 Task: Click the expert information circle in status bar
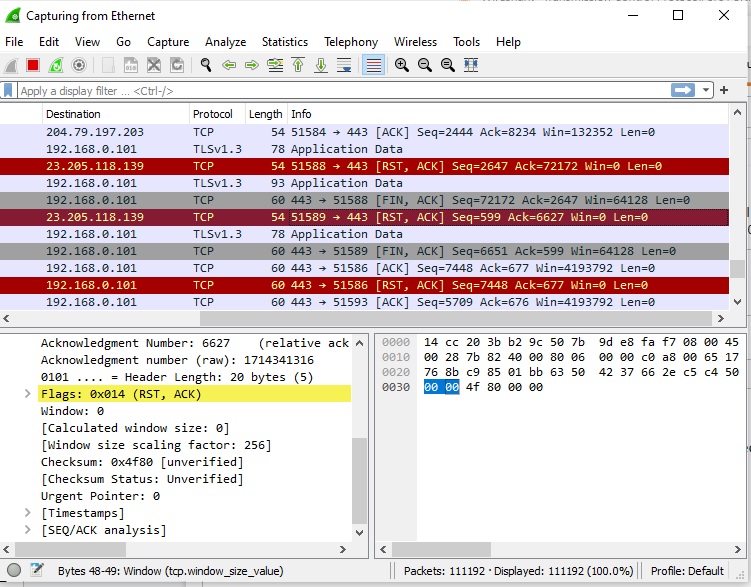point(14,570)
